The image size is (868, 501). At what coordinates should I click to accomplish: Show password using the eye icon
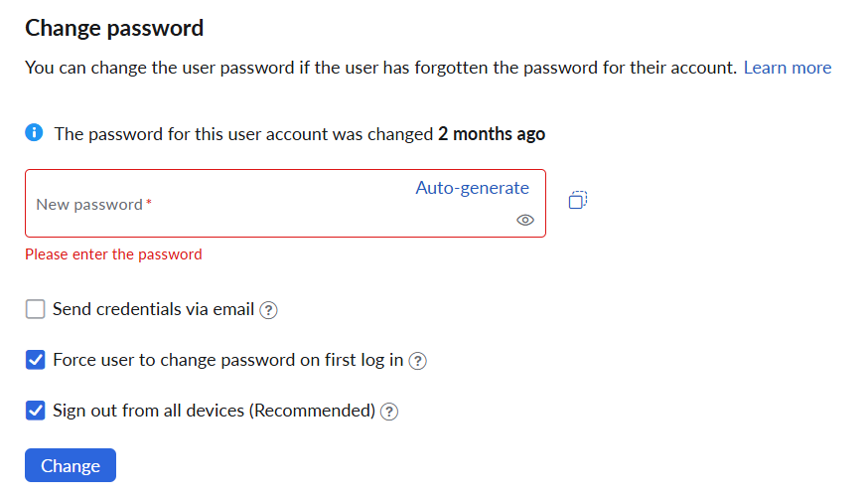[524, 220]
